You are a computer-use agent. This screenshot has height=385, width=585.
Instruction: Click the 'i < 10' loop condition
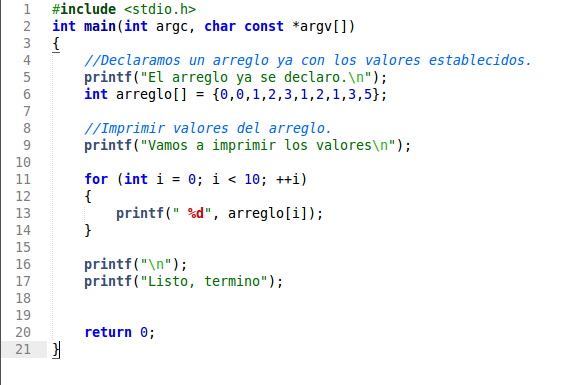pos(236,179)
